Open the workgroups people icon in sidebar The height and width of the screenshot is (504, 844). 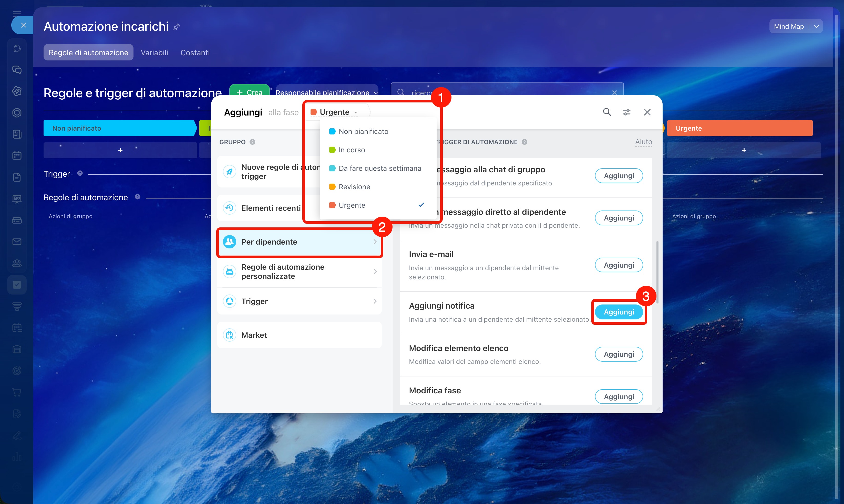tap(17, 263)
